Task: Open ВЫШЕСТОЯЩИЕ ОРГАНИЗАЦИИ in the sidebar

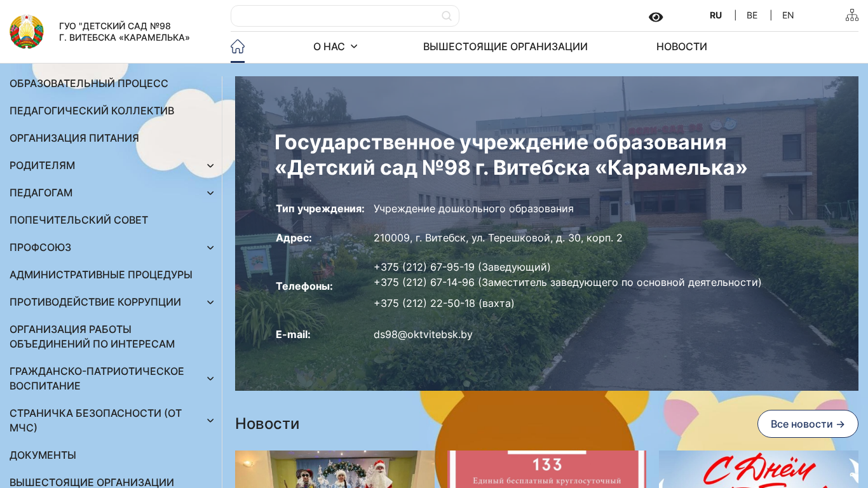Action: tap(92, 482)
